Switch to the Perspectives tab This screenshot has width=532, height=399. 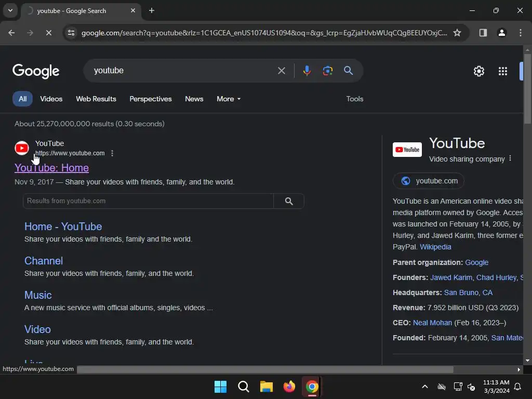[151, 99]
